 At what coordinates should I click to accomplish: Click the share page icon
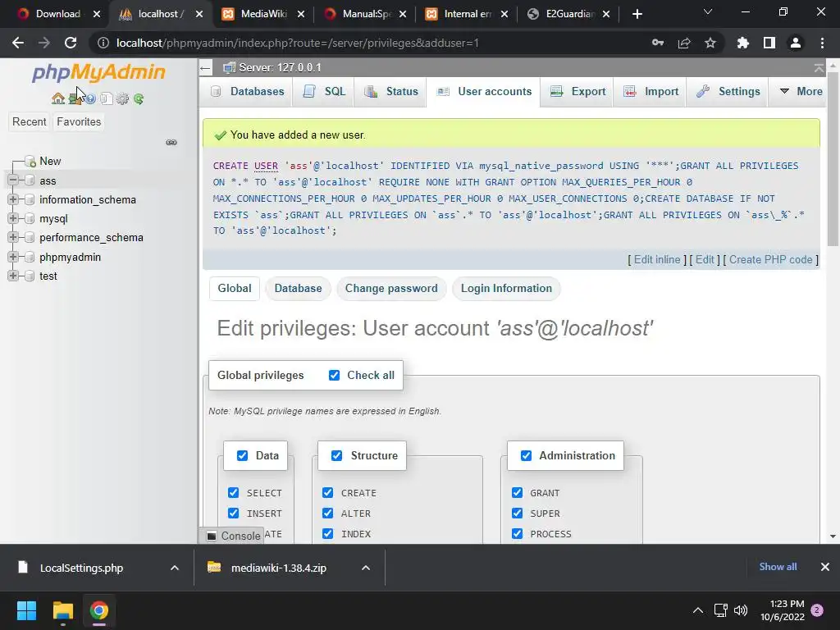coord(684,43)
